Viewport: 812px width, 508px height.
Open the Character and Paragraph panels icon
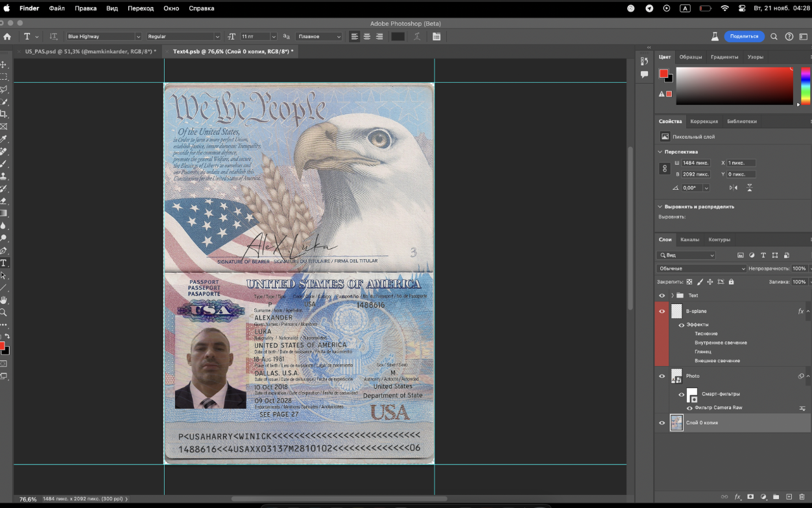pyautogui.click(x=436, y=37)
